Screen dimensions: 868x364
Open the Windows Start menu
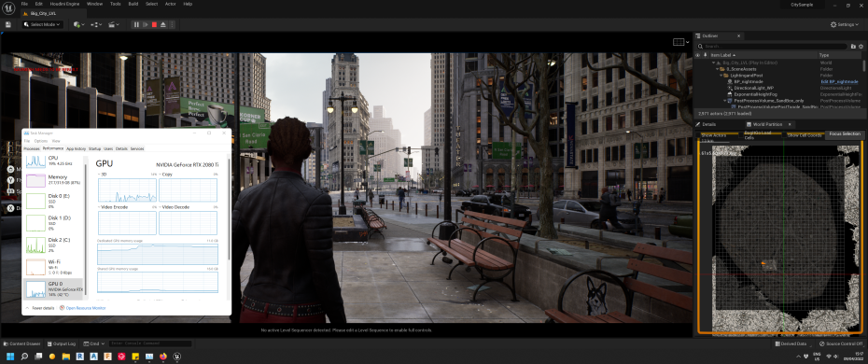tap(10, 357)
